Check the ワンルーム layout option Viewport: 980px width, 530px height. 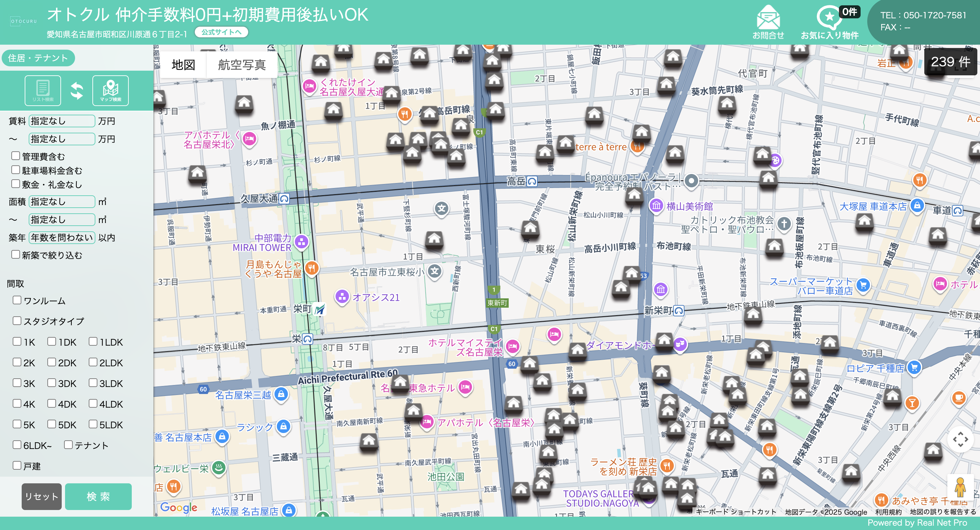[17, 300]
